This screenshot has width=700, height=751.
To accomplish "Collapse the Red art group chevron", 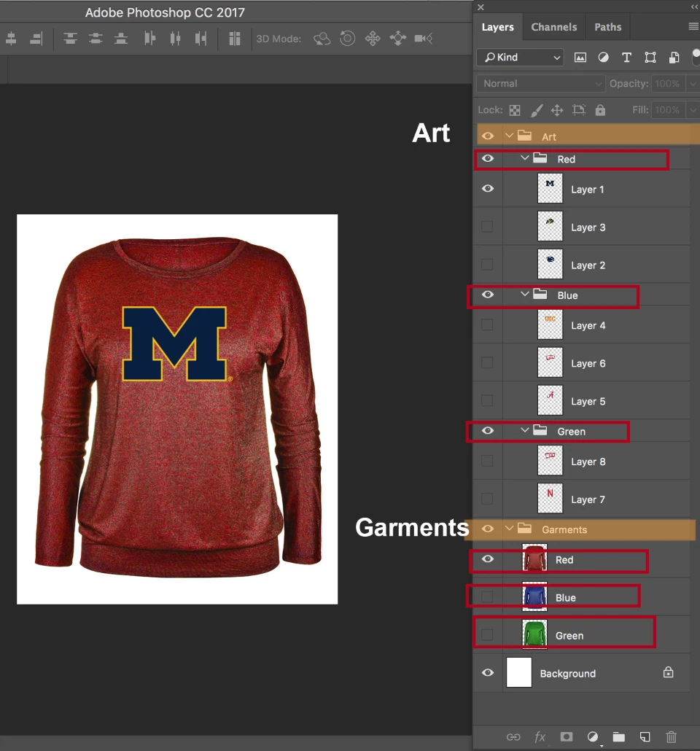I will (x=525, y=158).
